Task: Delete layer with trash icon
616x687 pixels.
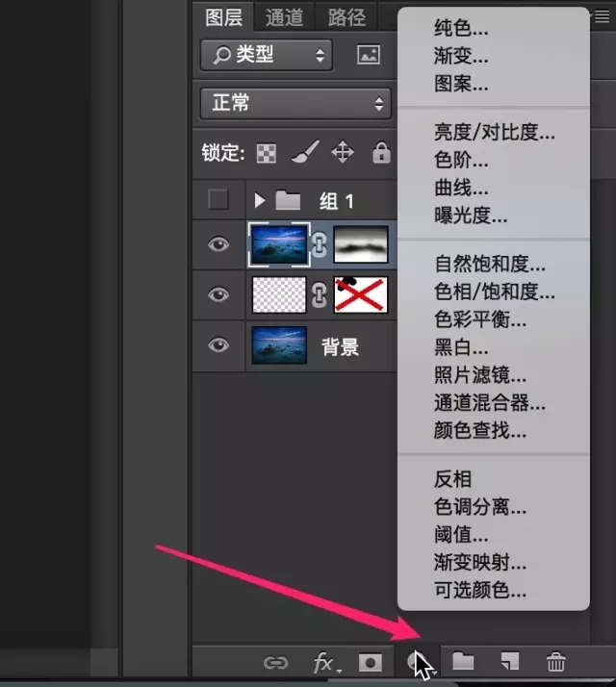Action: [555, 661]
